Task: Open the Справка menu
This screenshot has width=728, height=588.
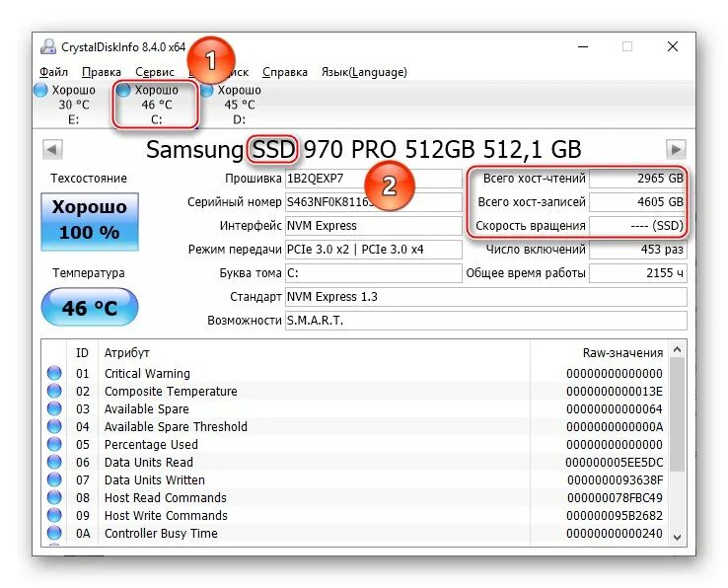Action: point(285,72)
